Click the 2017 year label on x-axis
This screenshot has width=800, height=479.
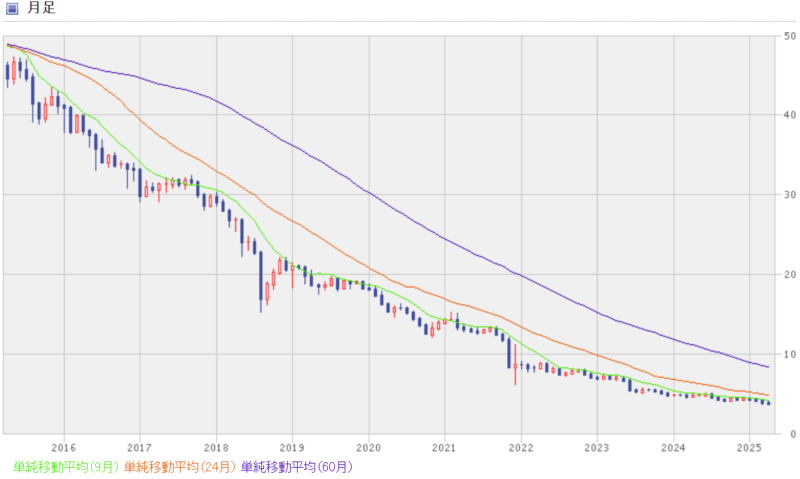point(139,446)
